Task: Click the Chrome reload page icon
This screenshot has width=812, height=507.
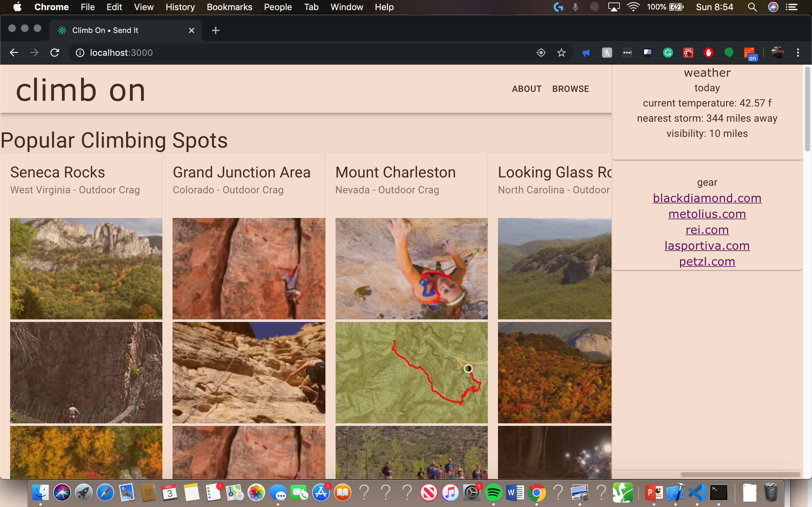Action: [55, 53]
